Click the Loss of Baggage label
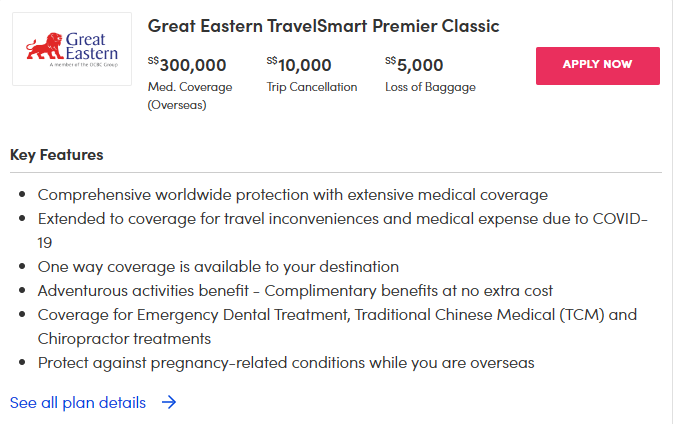This screenshot has height=424, width=673. 430,87
